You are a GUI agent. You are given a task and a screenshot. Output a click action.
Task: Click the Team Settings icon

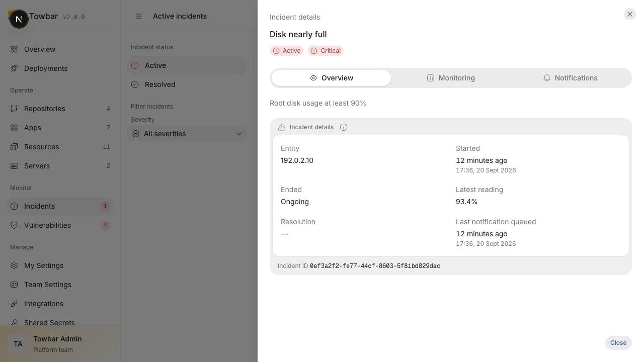[14, 285]
